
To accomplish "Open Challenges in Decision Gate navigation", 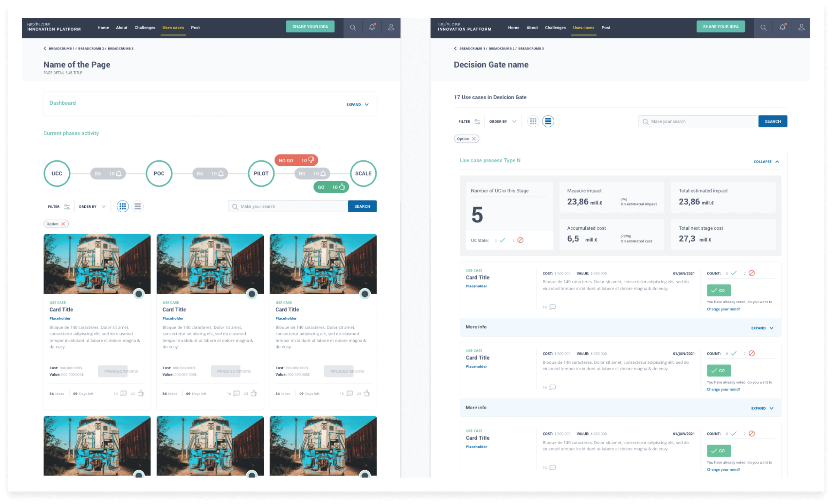I will [555, 27].
